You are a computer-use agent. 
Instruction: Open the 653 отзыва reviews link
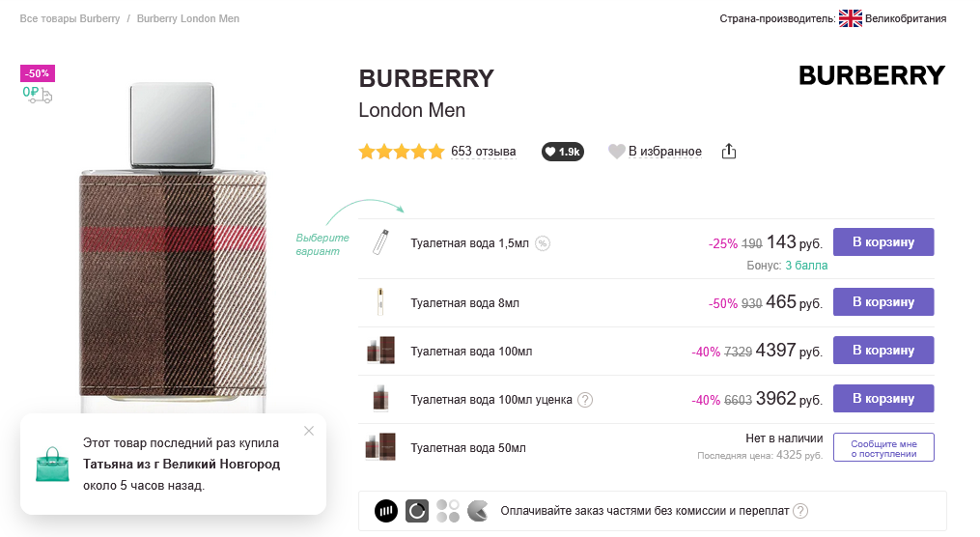pos(483,152)
